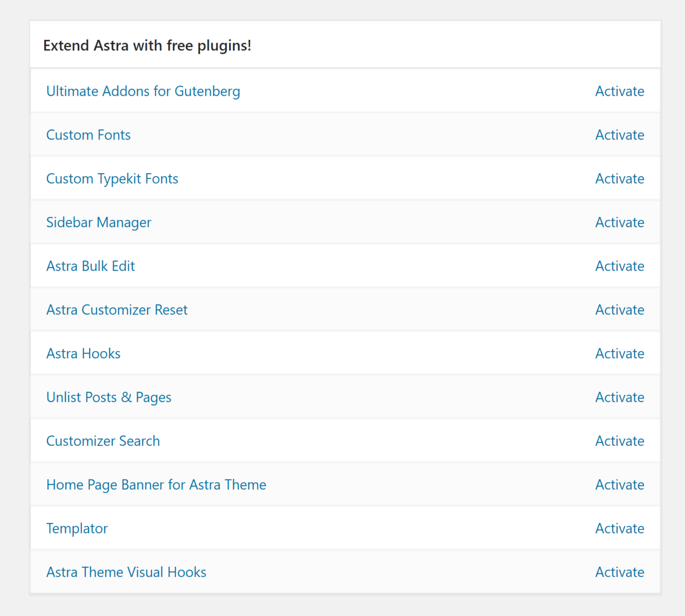Activate the Unlist Posts & Pages plugin
The height and width of the screenshot is (616, 685).
pyautogui.click(x=620, y=397)
